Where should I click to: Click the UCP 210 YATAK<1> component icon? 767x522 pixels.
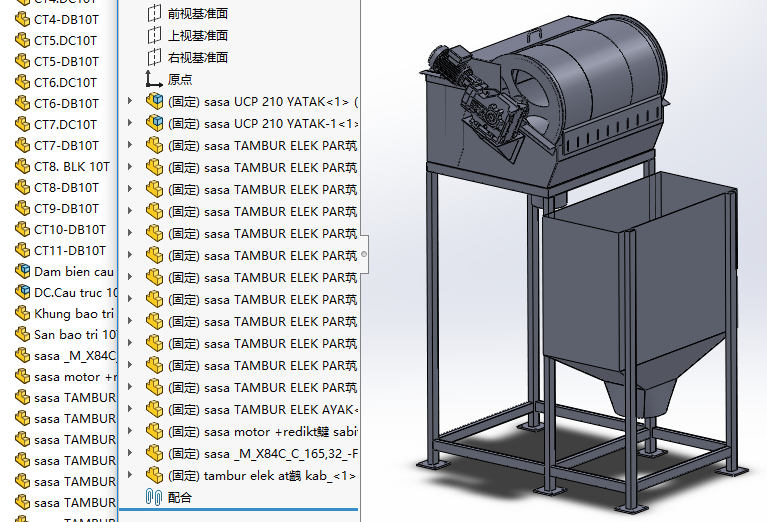[x=155, y=101]
